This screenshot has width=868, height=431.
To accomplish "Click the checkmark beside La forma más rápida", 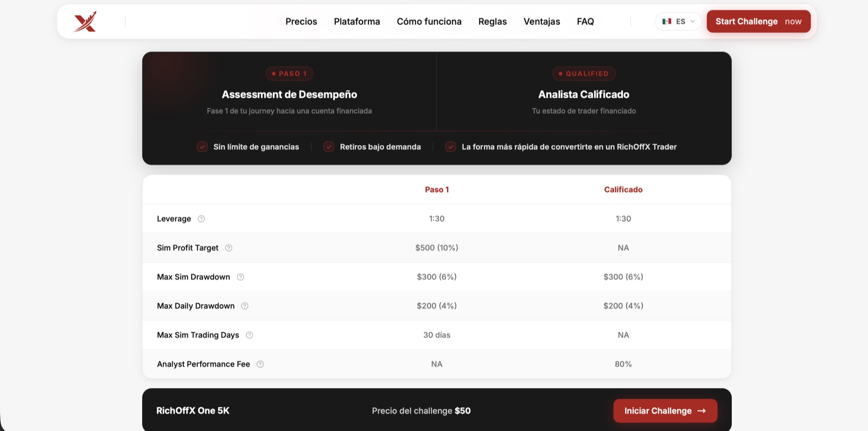I will [x=451, y=147].
